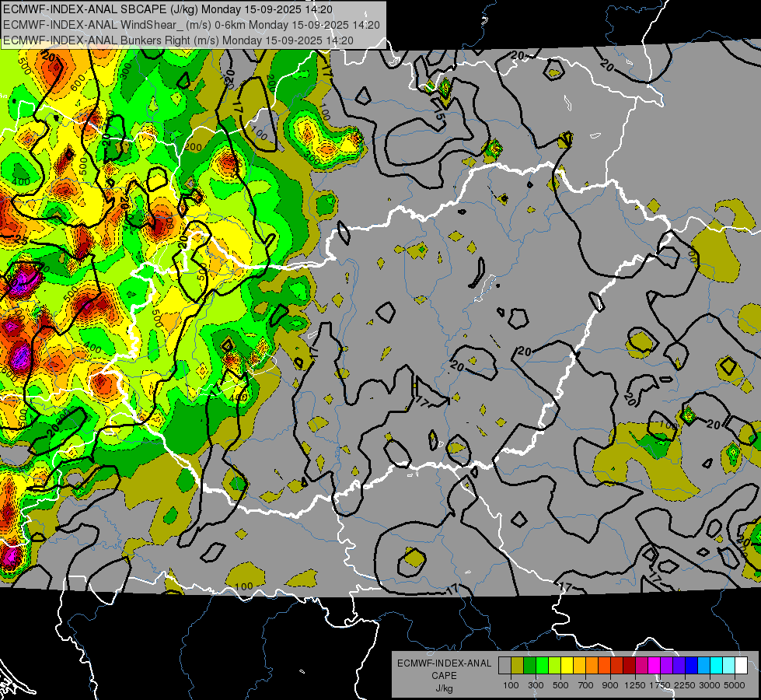The width and height of the screenshot is (761, 700).
Task: Select the pure blue swatch in CAPE legend
Action: (x=691, y=665)
